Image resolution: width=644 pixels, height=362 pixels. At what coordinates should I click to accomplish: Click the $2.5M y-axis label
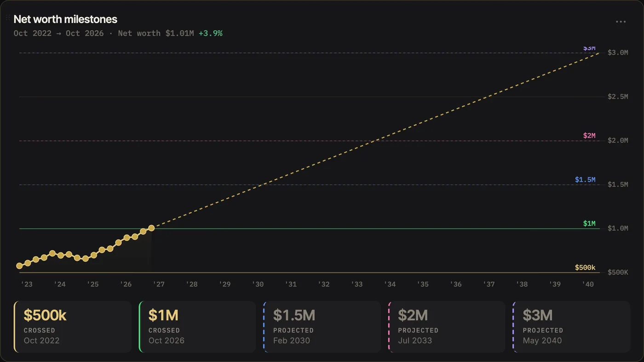(x=618, y=96)
